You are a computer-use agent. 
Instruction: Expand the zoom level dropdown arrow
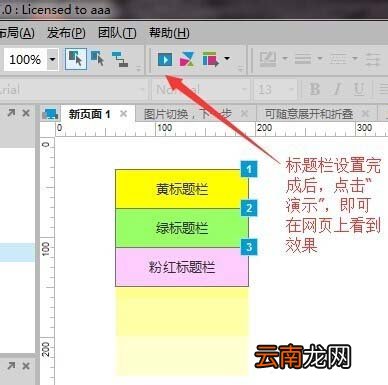click(x=52, y=60)
